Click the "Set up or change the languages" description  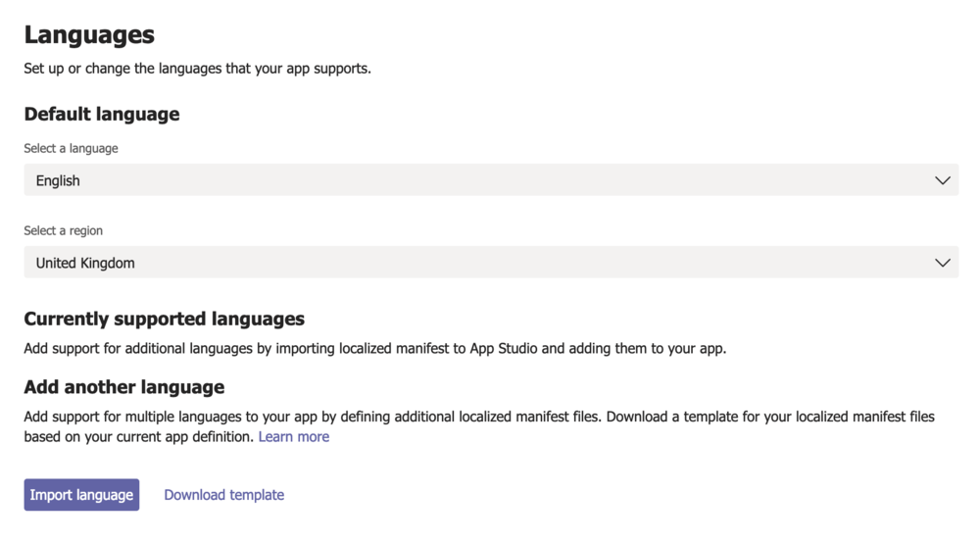(197, 69)
